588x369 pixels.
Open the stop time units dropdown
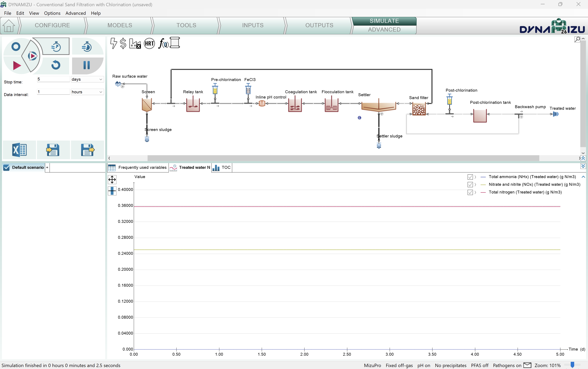[x=87, y=79]
